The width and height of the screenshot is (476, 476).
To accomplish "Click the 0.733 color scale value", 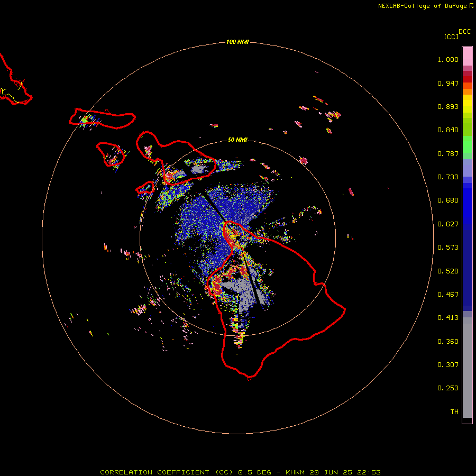I will click(448, 177).
